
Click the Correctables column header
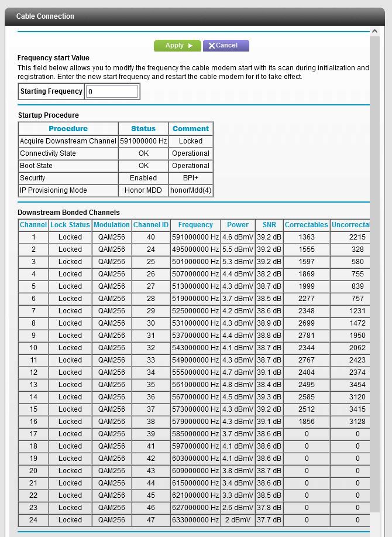(306, 225)
